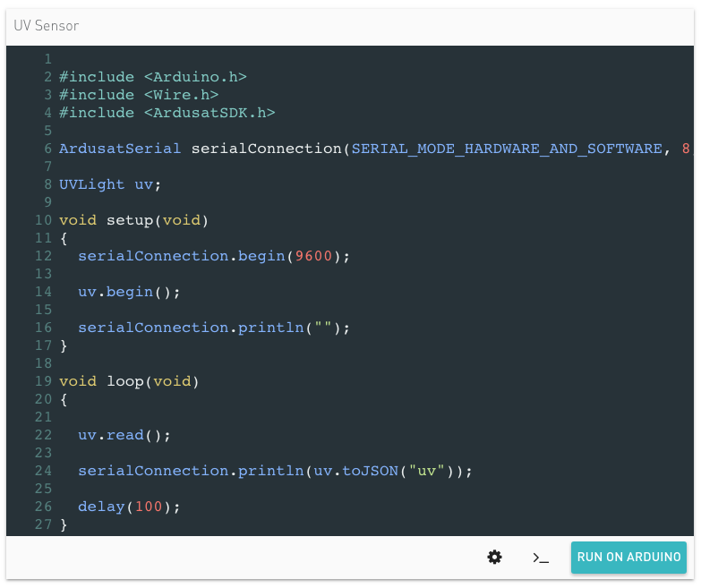Click the 'UVLight uv;' declaration
The width and height of the screenshot is (701, 588).
tap(110, 184)
